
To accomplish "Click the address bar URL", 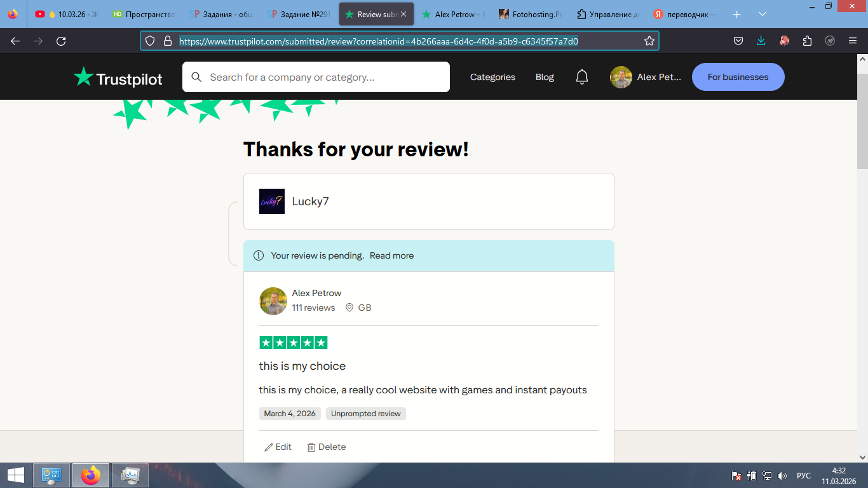I will tap(379, 41).
